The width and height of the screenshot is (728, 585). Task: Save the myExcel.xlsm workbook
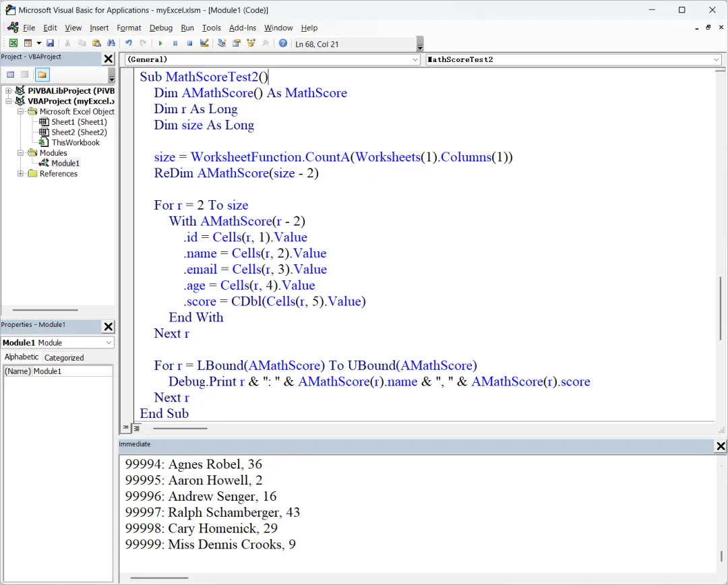click(50, 43)
